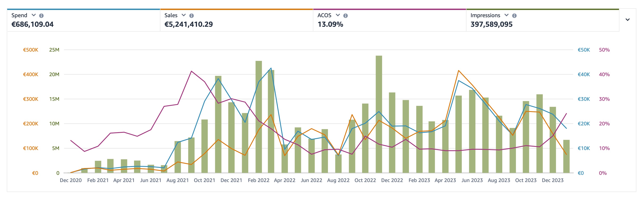Click the Aug 2023 x-axis label
This screenshot has height=199, width=644.
(x=499, y=180)
